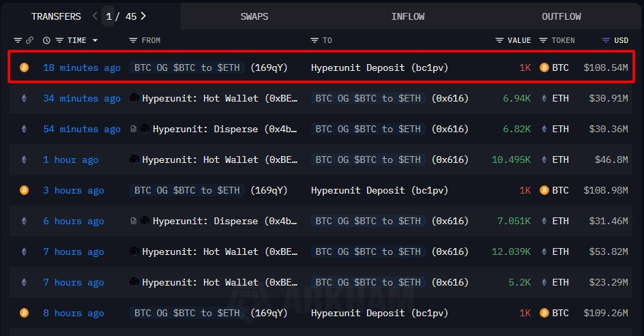The height and width of the screenshot is (336, 644).
Task: Click Bitcoin chain icon on 18 minutes ago row
Action: click(25, 67)
